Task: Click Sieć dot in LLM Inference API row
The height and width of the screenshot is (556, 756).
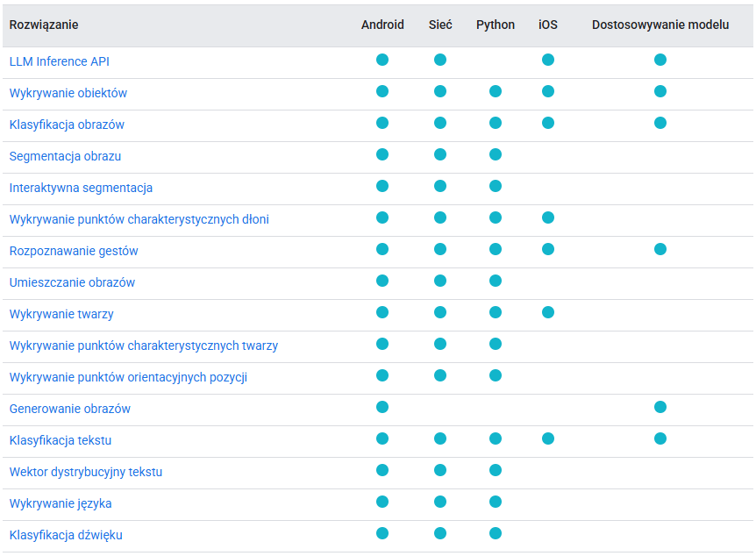Action: coord(440,60)
